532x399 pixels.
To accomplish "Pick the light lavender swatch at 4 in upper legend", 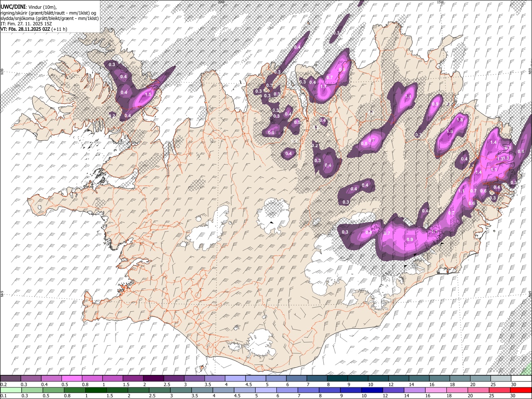I will click(x=235, y=379).
